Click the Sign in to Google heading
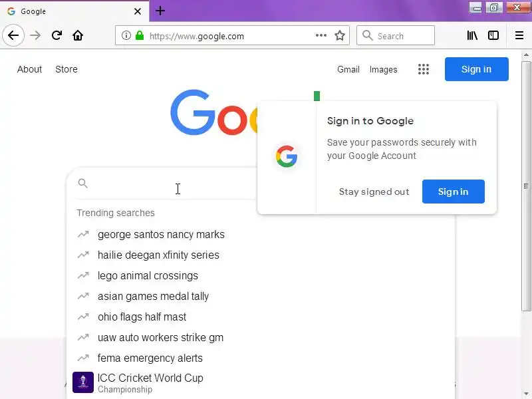532x399 pixels. (370, 121)
